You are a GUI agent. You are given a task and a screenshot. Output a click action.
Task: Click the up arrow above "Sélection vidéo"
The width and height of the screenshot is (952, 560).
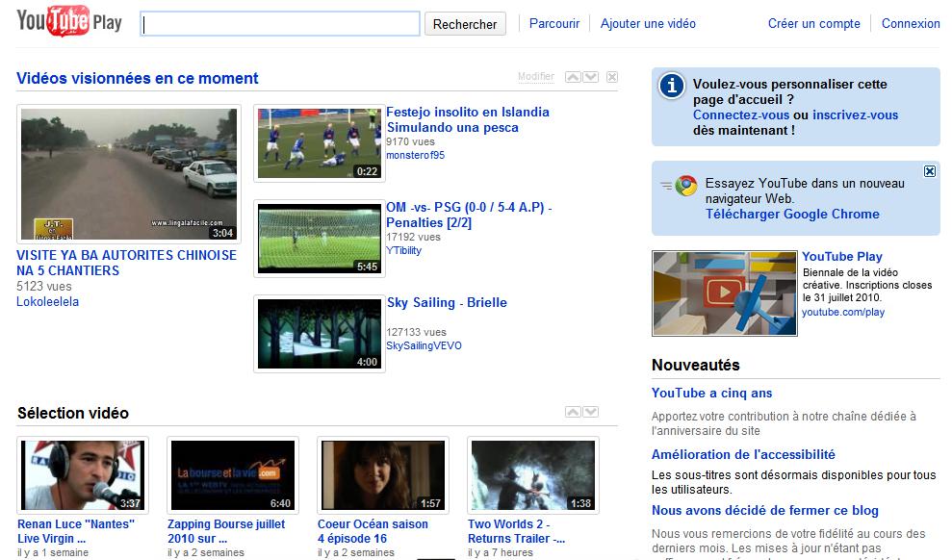coord(573,412)
